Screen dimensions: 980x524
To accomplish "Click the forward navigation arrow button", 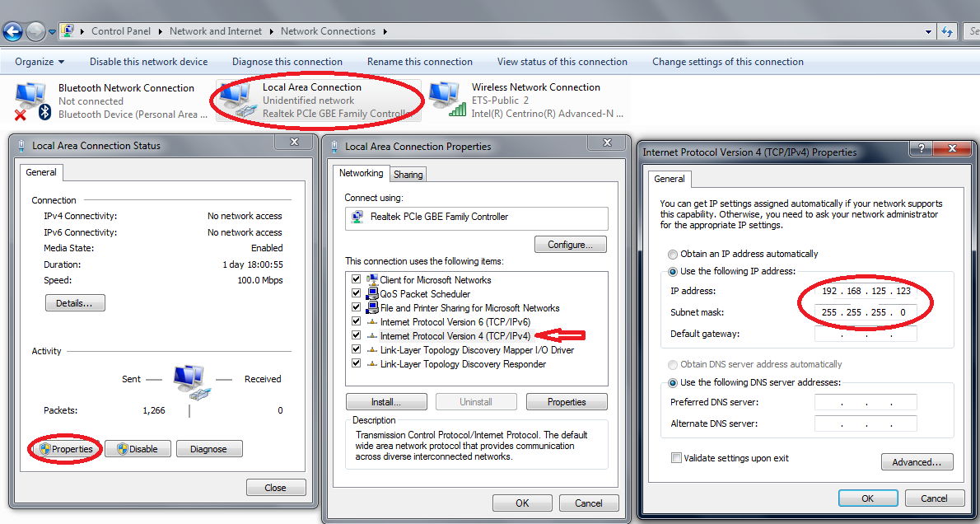I will click(35, 31).
